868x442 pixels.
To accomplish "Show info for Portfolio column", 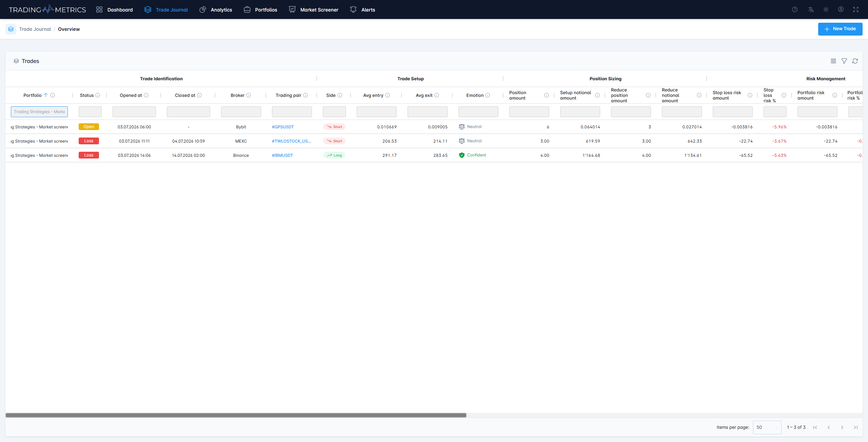I will tap(53, 95).
